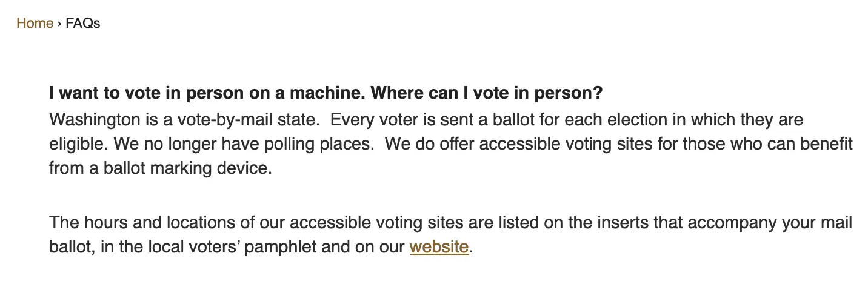Click the breadcrumb separator arrow
Viewport: 868px width, 287px height.
[x=59, y=24]
